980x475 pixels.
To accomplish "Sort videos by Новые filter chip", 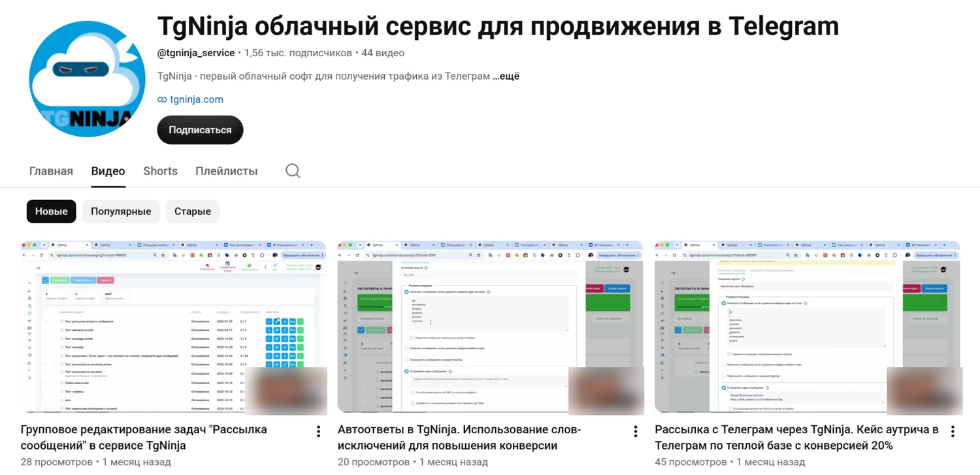I will pos(52,212).
